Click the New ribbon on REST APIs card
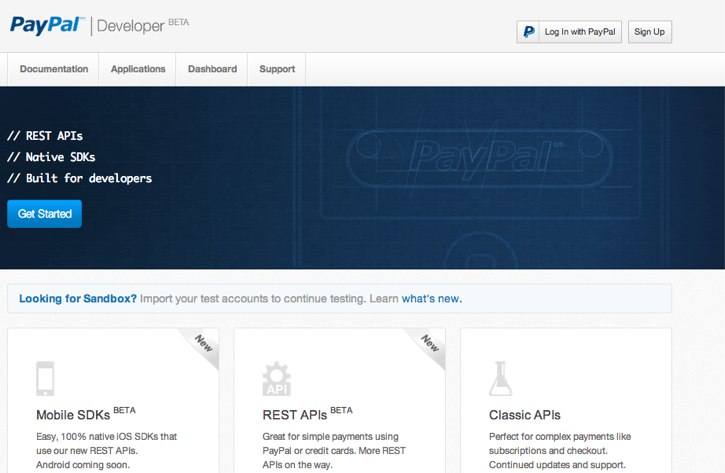725x473 pixels. [428, 346]
